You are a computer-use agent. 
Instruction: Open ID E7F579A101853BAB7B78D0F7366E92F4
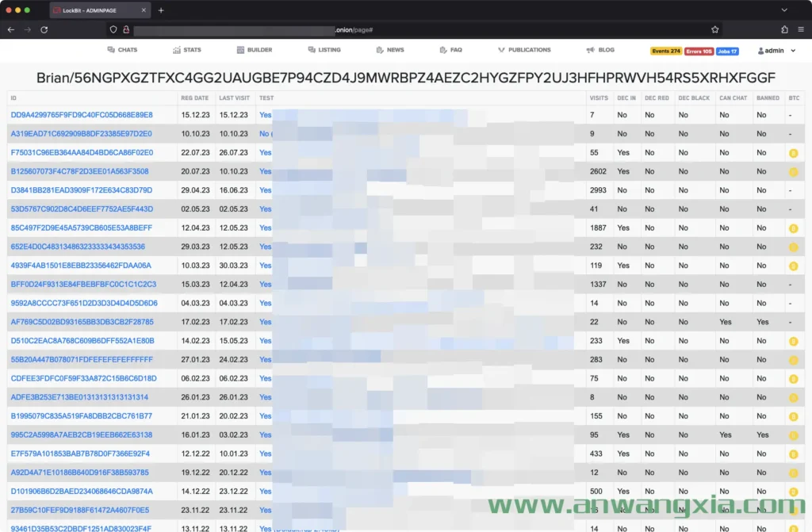(80, 454)
